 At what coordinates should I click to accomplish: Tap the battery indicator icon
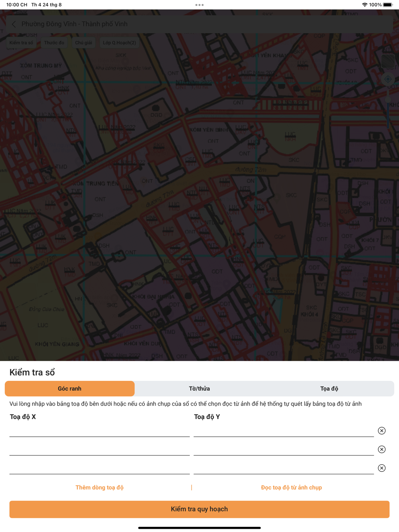tap(388, 5)
